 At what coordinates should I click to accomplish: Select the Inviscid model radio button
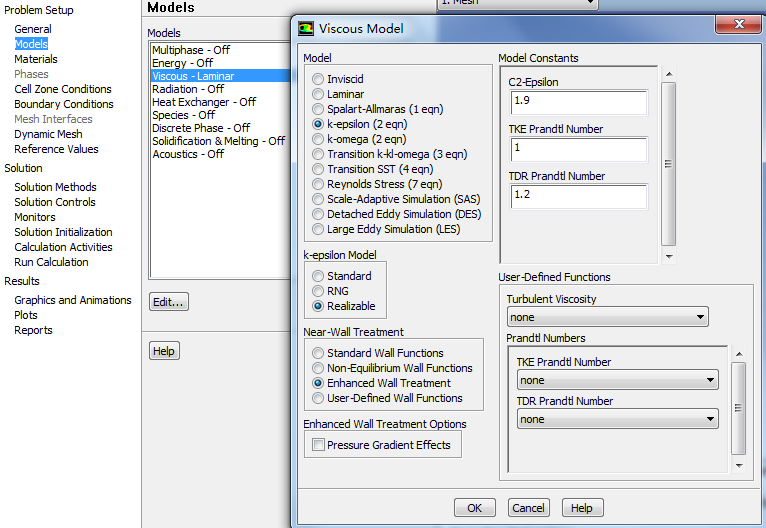pos(318,79)
